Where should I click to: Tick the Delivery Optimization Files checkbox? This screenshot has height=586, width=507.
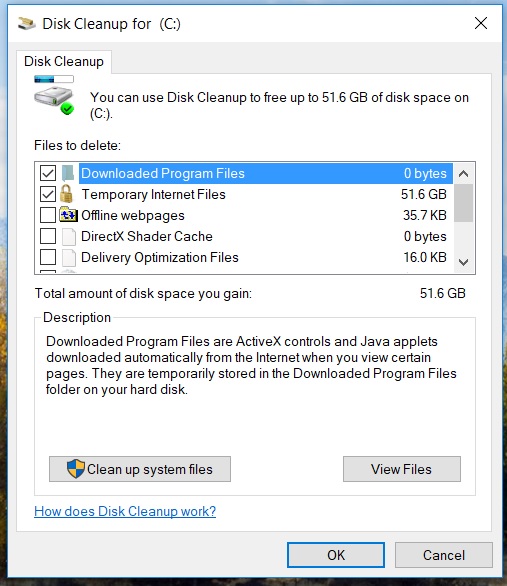48,257
